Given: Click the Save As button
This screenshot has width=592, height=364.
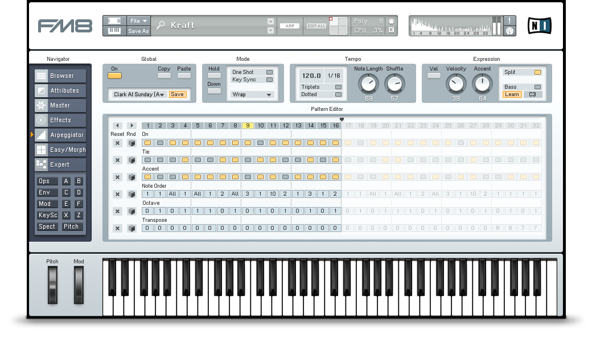Looking at the screenshot, I should click(138, 31).
